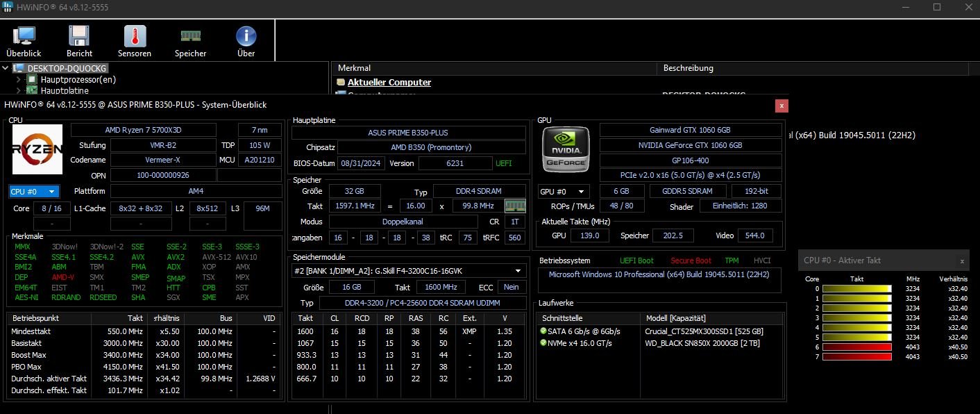The width and height of the screenshot is (980, 414).
Task: Click the NVIDIA GeForce logo
Action: point(566,149)
